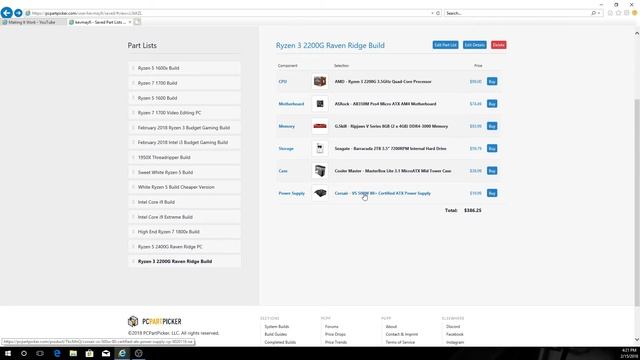Go forward with the browser forward arrow

(18, 13)
